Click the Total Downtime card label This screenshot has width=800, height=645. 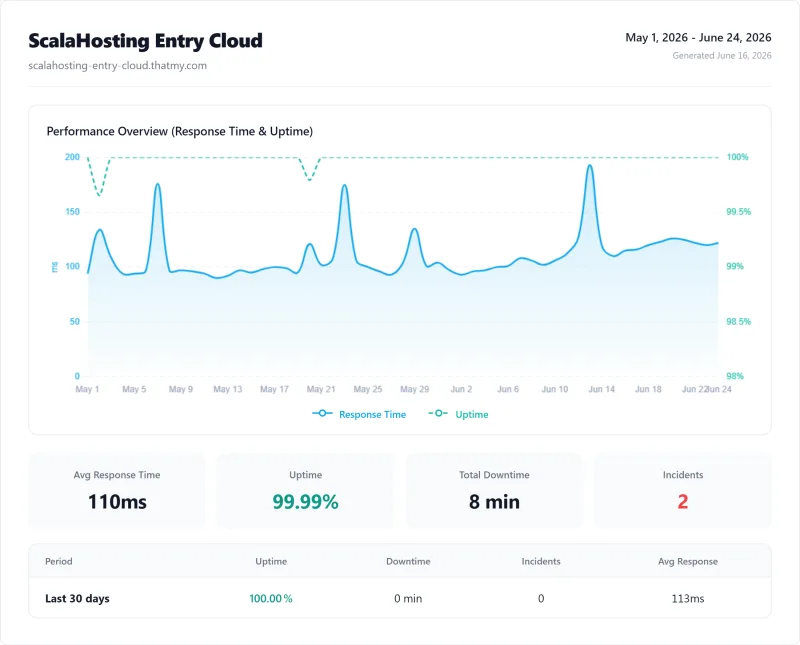(x=494, y=475)
